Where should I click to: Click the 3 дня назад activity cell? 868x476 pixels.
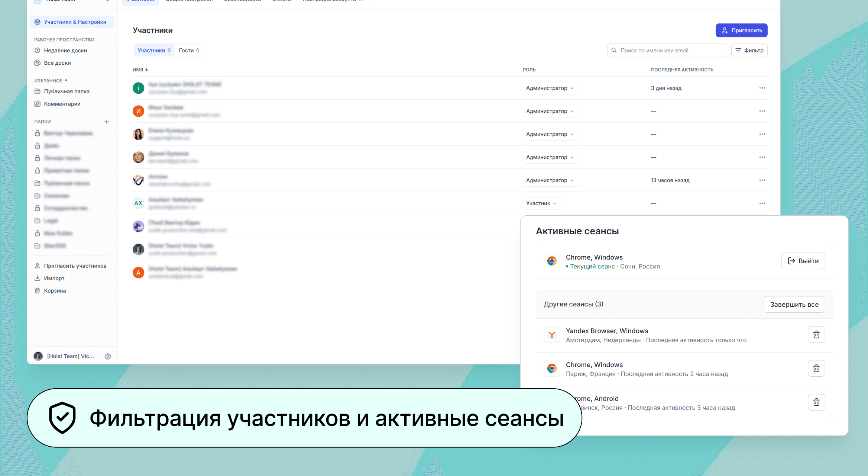pos(666,88)
